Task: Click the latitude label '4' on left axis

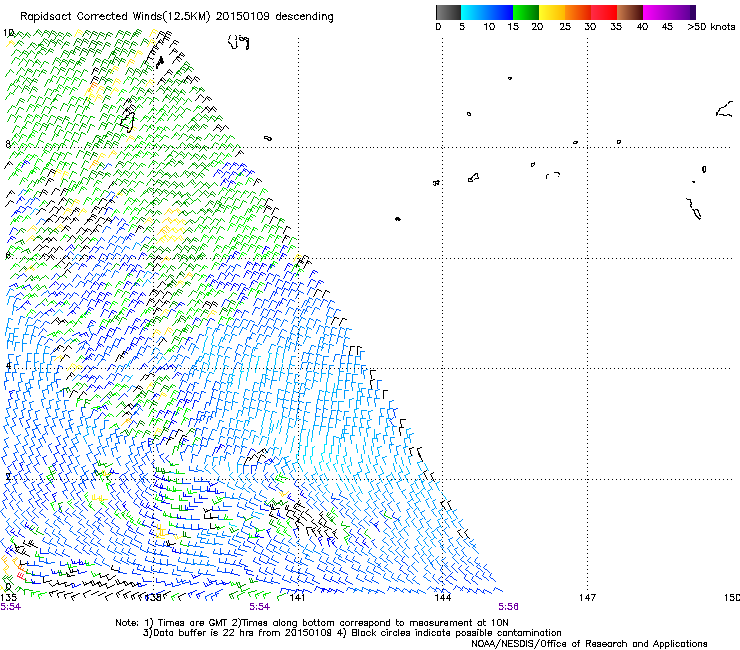Action: pos(8,366)
